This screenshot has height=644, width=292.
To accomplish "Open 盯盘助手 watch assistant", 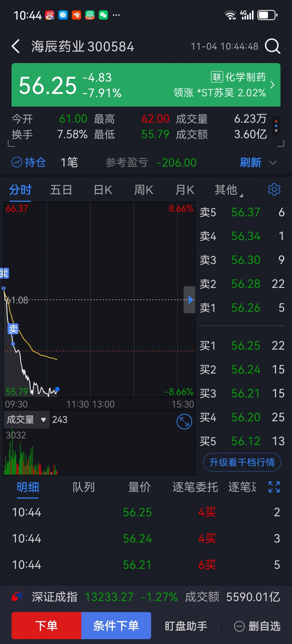I will pos(186,626).
